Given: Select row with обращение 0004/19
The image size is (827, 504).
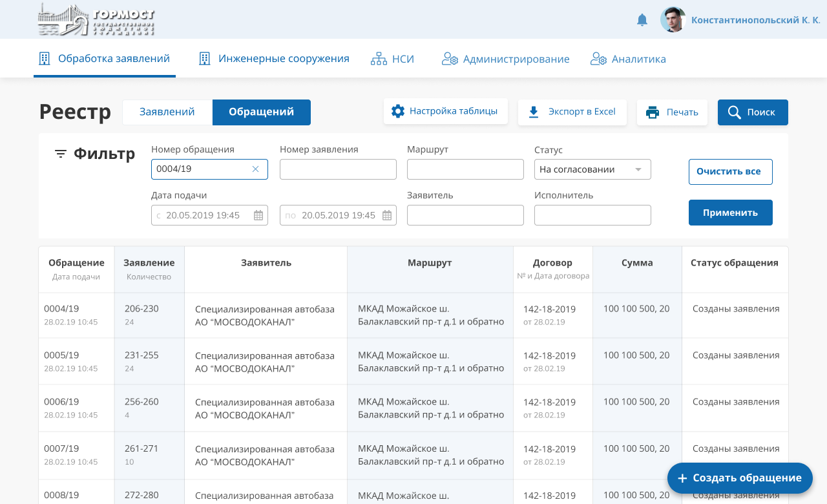Looking at the screenshot, I should coord(413,315).
